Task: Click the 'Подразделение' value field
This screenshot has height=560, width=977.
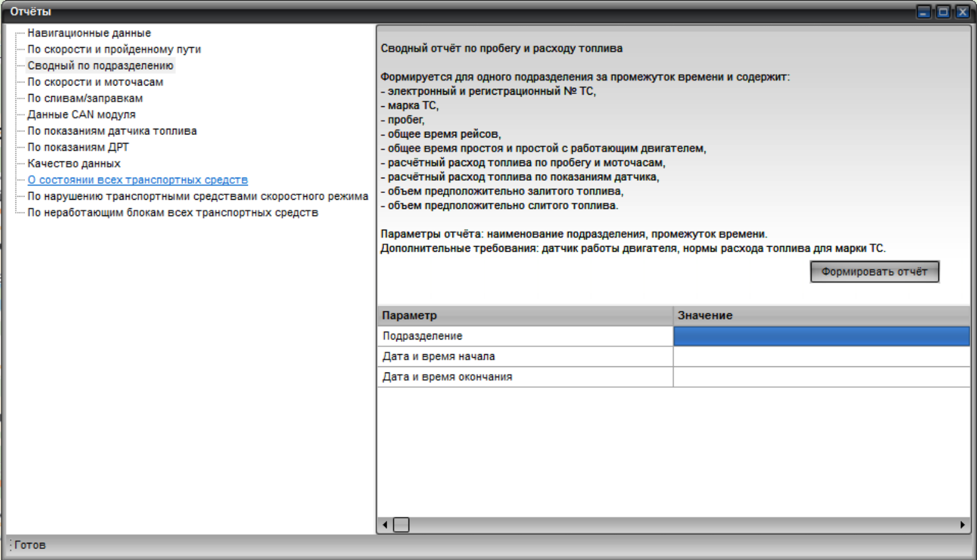Action: coord(821,336)
